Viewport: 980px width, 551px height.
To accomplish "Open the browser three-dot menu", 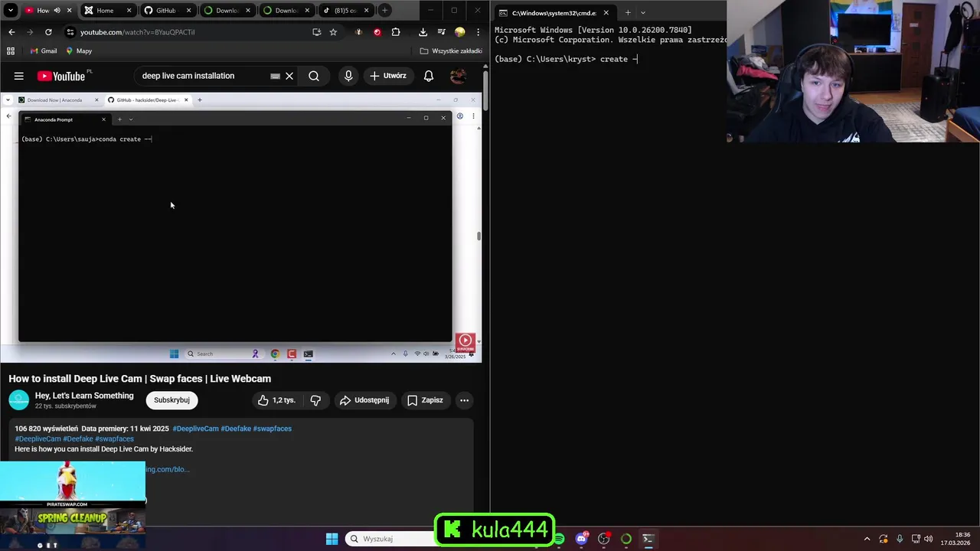I will click(478, 32).
